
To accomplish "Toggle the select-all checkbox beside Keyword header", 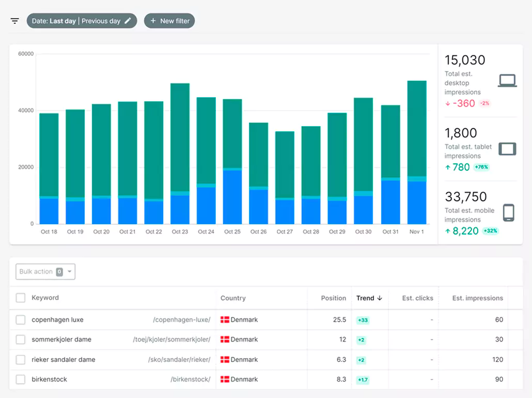I will click(x=21, y=298).
